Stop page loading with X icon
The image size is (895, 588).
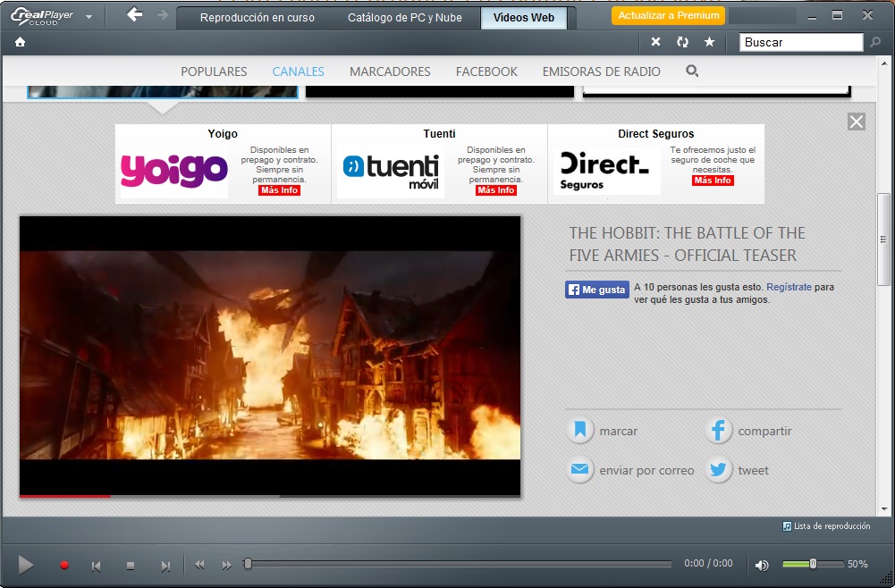656,42
